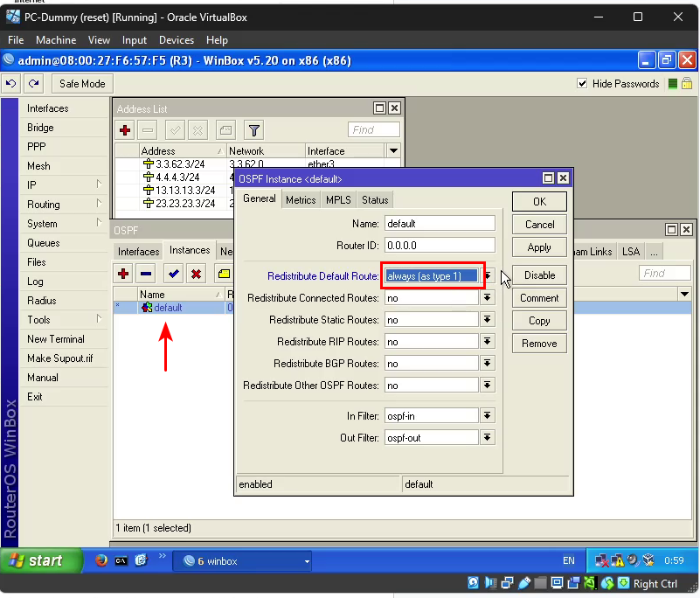Open Redistribute Default Route dropdown
This screenshot has width=700, height=598.
click(488, 276)
